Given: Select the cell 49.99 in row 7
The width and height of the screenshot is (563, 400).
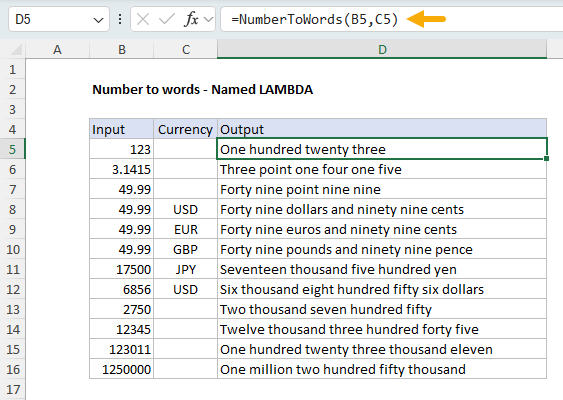Looking at the screenshot, I should pyautogui.click(x=122, y=189).
